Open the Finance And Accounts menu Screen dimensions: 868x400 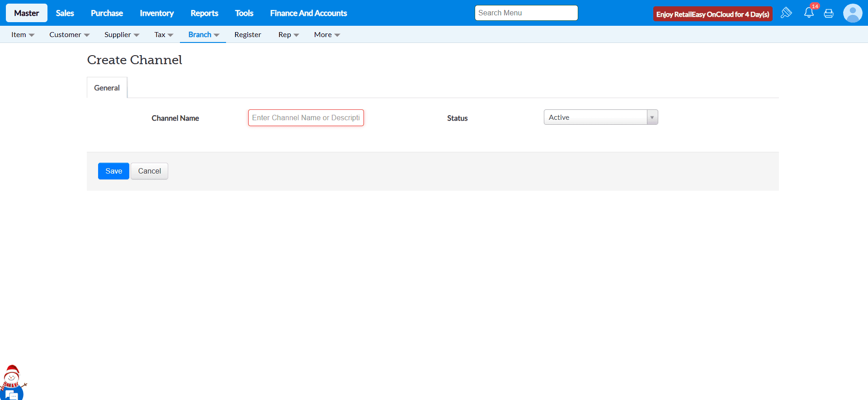click(308, 13)
